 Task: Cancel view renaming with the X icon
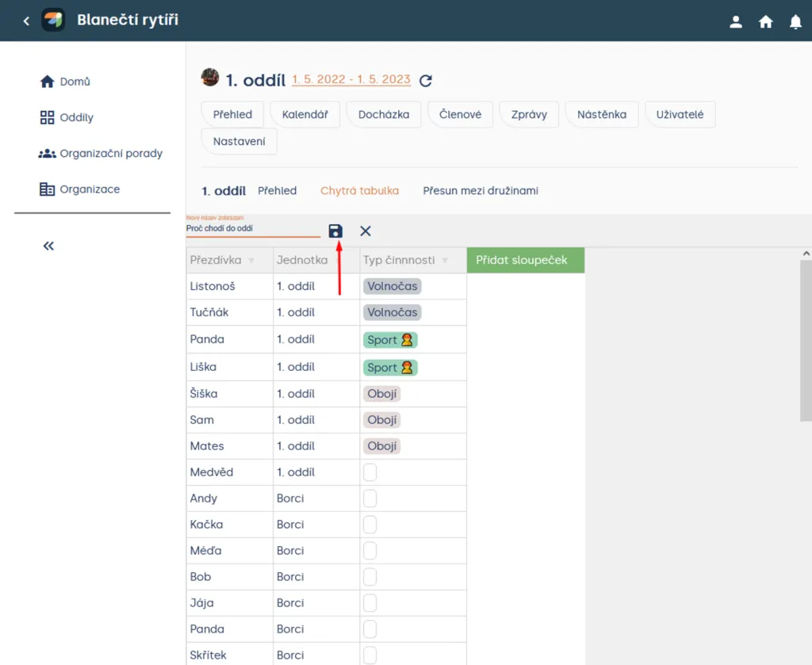click(366, 231)
